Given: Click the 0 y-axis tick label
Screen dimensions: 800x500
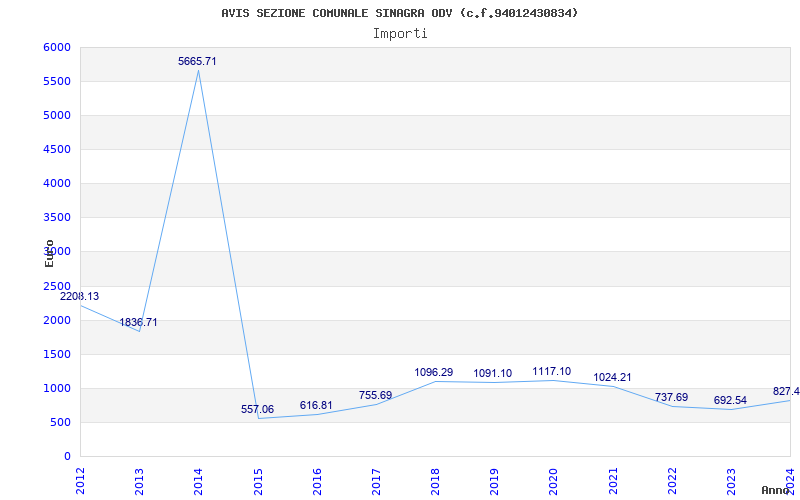Looking at the screenshot, I should click(x=67, y=457).
